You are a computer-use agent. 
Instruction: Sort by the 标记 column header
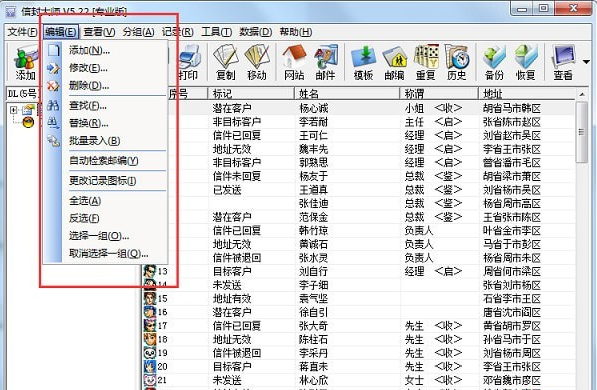coord(251,93)
